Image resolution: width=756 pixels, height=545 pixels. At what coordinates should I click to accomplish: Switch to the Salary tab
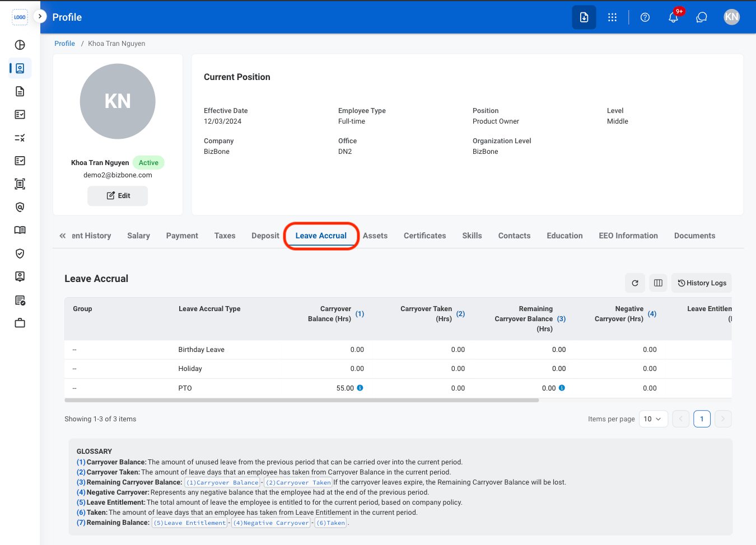click(138, 236)
